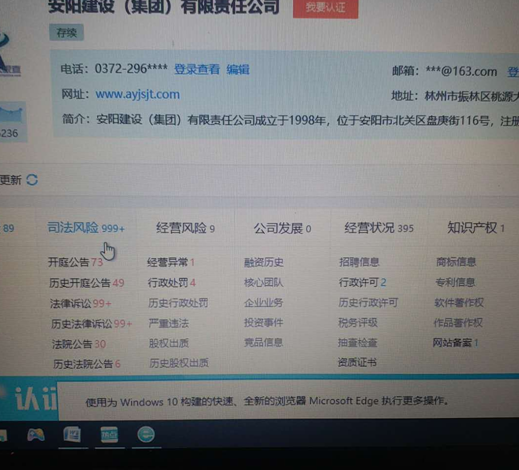Click the 编辑 link beside the phone

(x=238, y=70)
